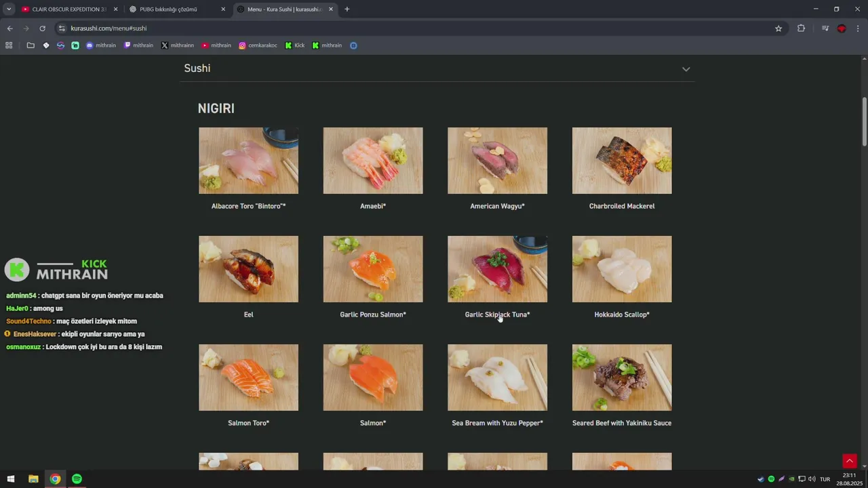This screenshot has width=868, height=488.
Task: Open the media controls icon
Action: [825, 28]
